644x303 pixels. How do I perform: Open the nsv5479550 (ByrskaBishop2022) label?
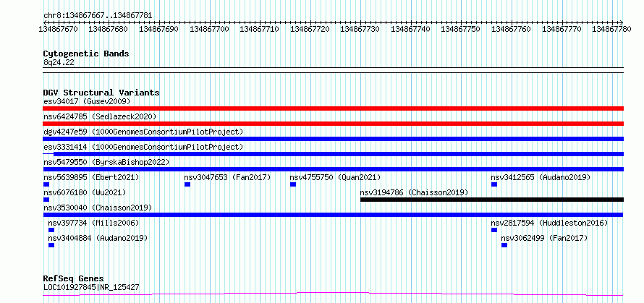coord(106,162)
